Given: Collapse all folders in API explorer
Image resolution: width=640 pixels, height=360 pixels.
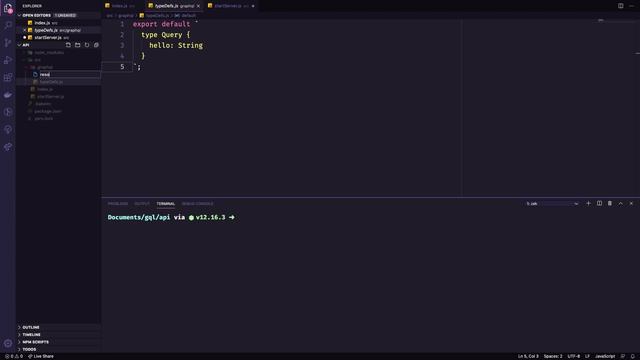Looking at the screenshot, I should tap(96, 45).
